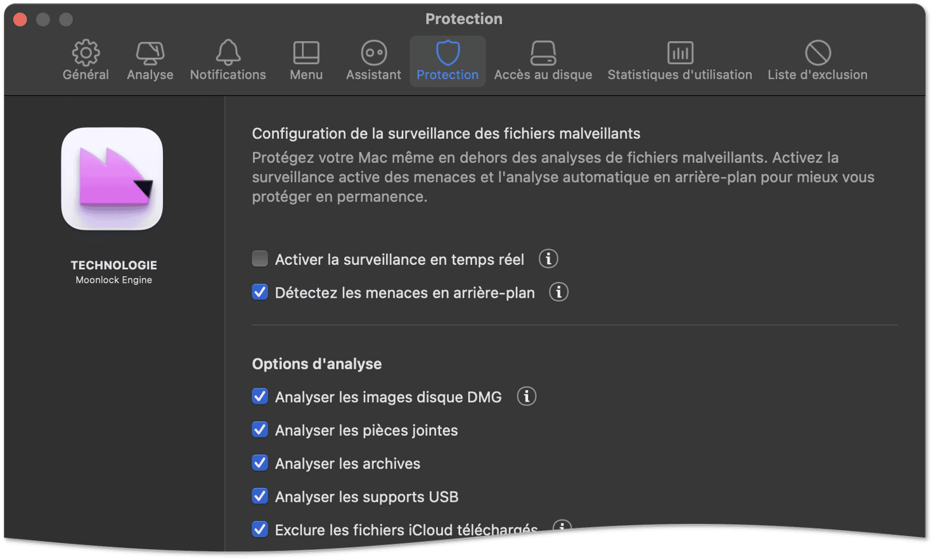The image size is (933, 560).
Task: Disable Analyser les pièces jointes checkbox
Action: 260,430
